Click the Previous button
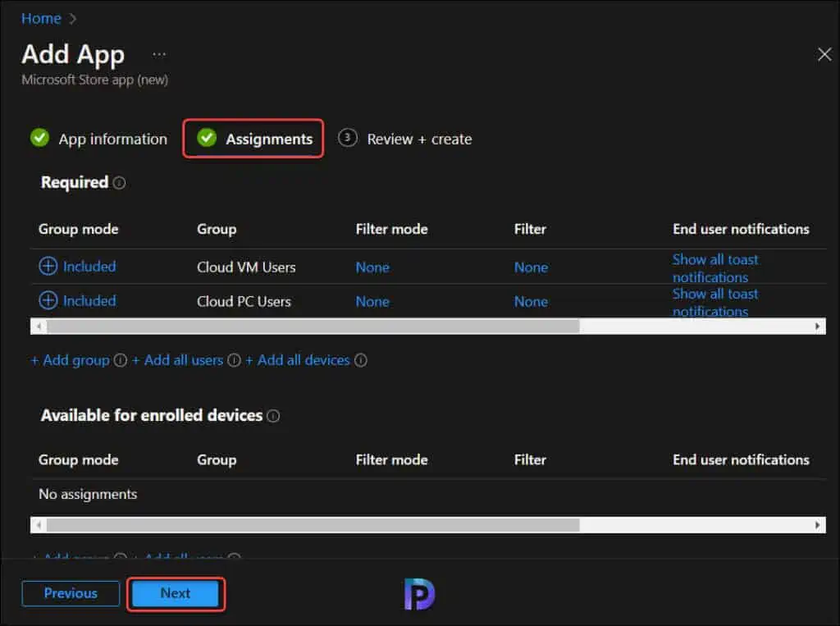The height and width of the screenshot is (626, 840). (71, 593)
